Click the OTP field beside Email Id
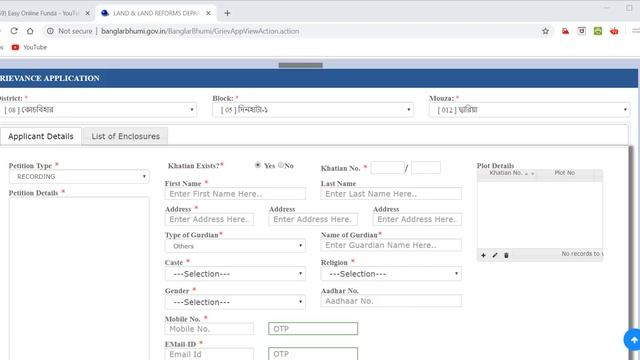 (313, 354)
